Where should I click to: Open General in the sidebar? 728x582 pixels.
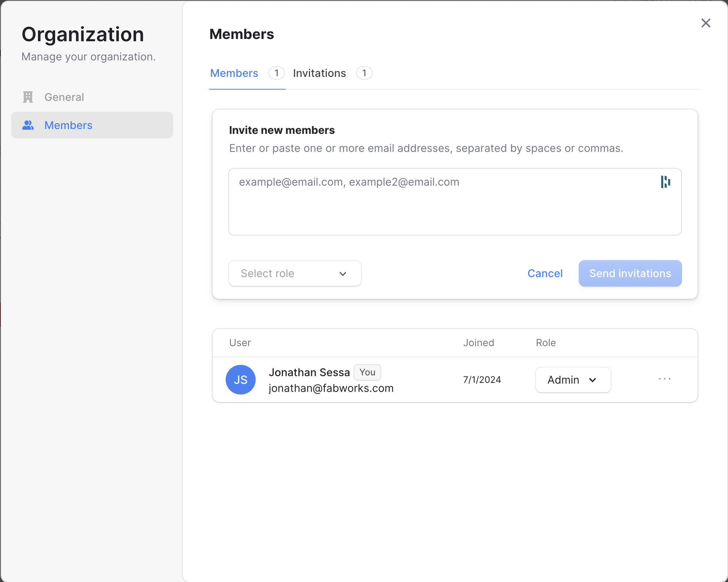(64, 97)
